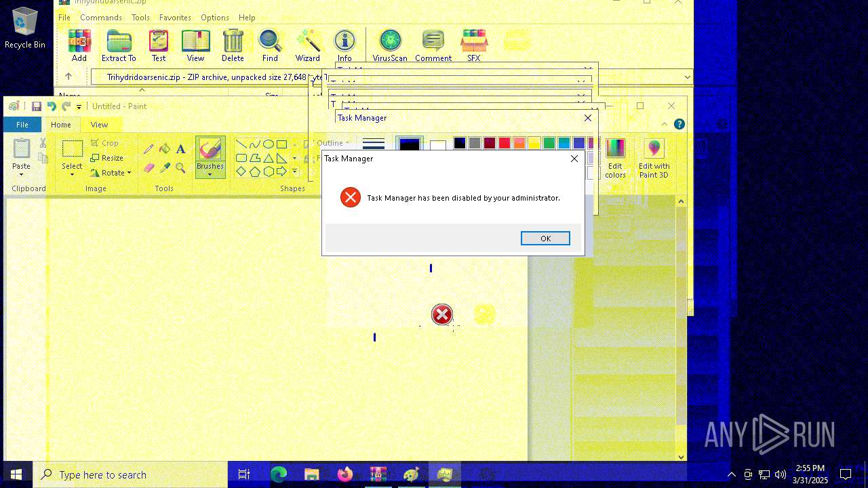Select Color 2 white swatch
868x488 pixels.
click(x=438, y=145)
